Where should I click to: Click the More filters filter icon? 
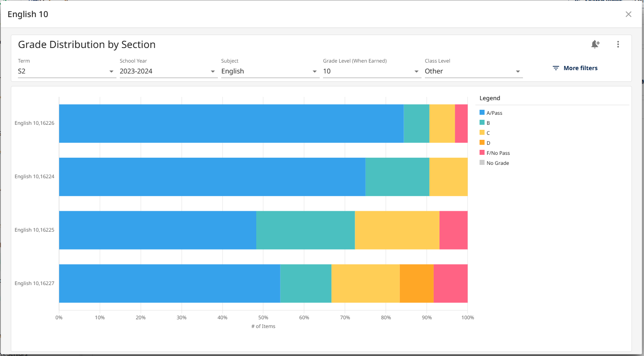point(556,68)
